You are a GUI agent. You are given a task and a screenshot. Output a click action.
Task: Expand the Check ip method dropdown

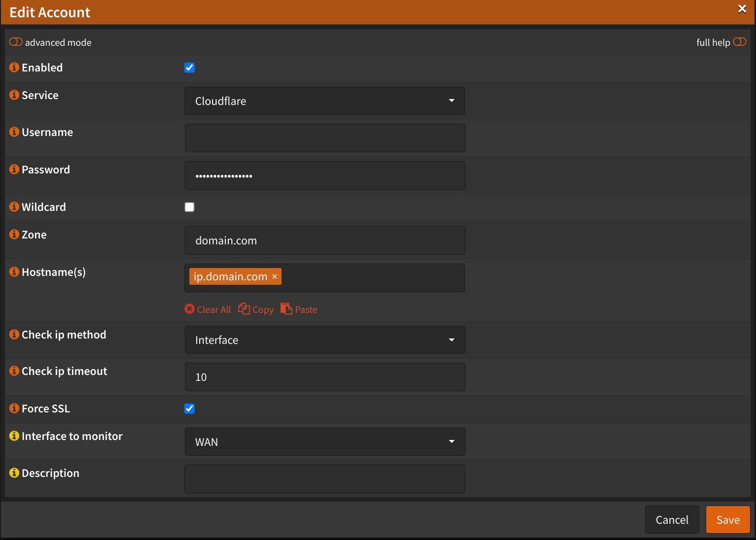pos(324,340)
